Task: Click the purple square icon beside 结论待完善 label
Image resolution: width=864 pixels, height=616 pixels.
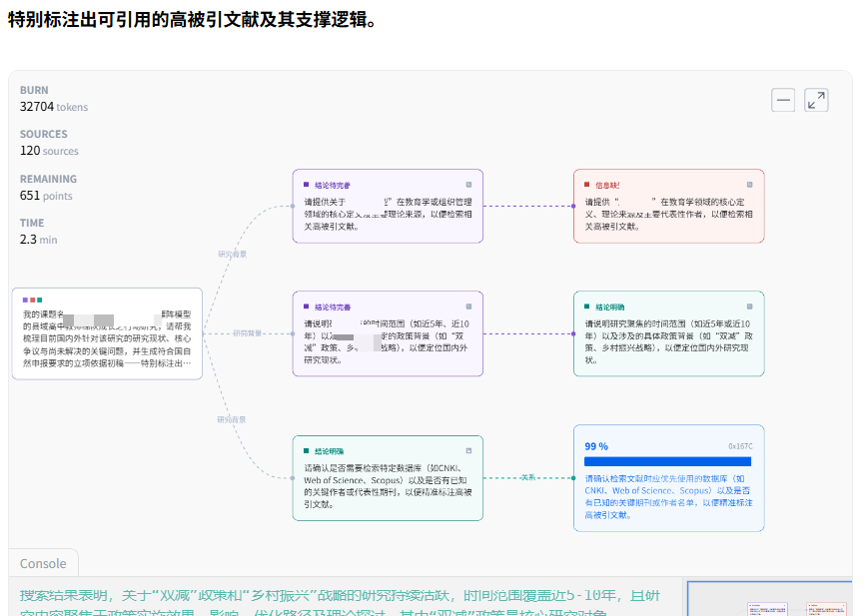Action: point(304,185)
